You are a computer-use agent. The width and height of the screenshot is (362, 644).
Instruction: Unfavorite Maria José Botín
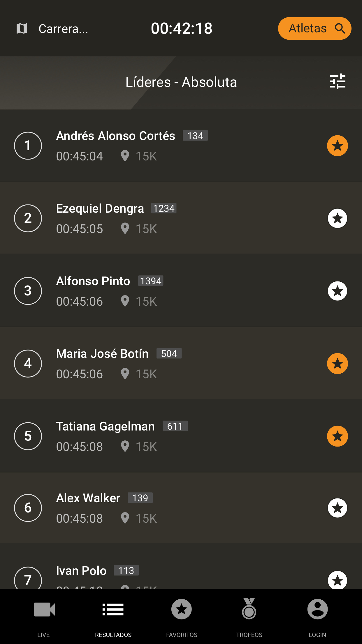point(337,363)
